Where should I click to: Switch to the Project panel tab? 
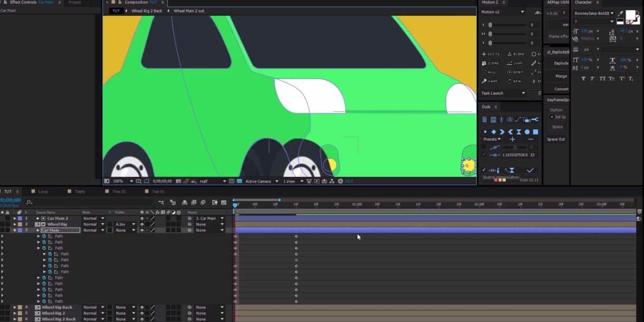(x=74, y=3)
